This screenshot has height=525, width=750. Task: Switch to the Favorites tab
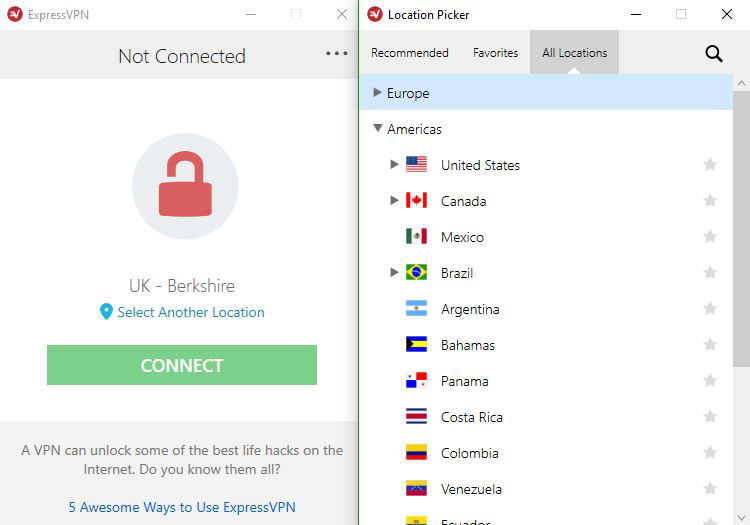click(x=496, y=53)
